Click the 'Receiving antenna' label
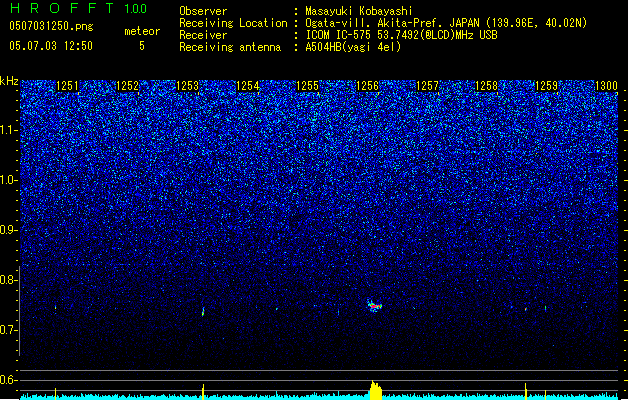The width and height of the screenshot is (629, 400). click(x=230, y=47)
